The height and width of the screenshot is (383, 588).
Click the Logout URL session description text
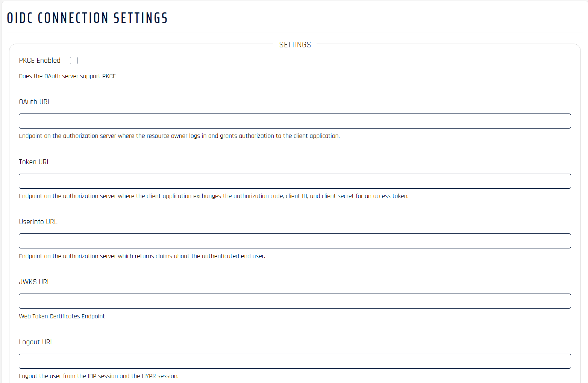click(x=99, y=376)
